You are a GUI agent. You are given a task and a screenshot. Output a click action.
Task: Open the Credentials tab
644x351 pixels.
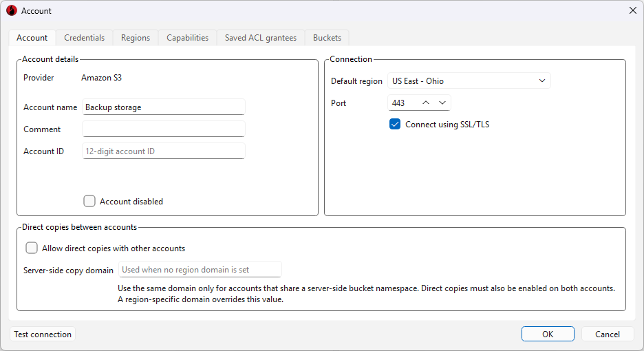click(84, 38)
